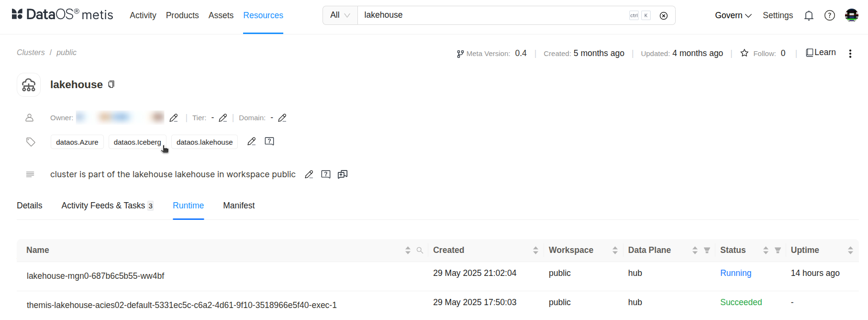Toggle sort on the Uptime column
Screen dimensions: 868x320
[850, 250]
